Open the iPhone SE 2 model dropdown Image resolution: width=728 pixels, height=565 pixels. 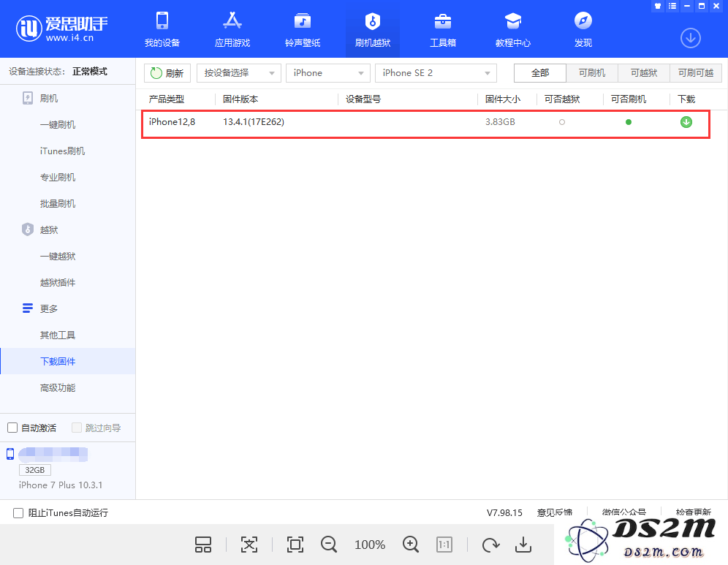(x=436, y=73)
